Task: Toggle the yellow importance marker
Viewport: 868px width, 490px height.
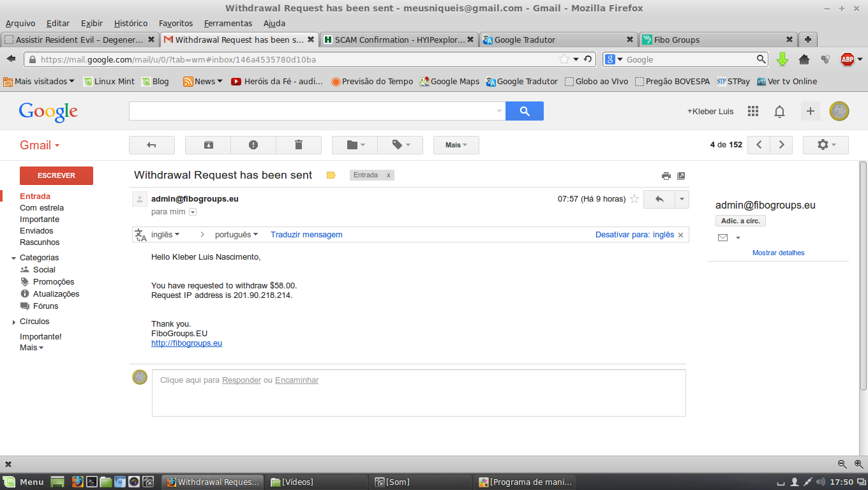Action: pyautogui.click(x=331, y=175)
